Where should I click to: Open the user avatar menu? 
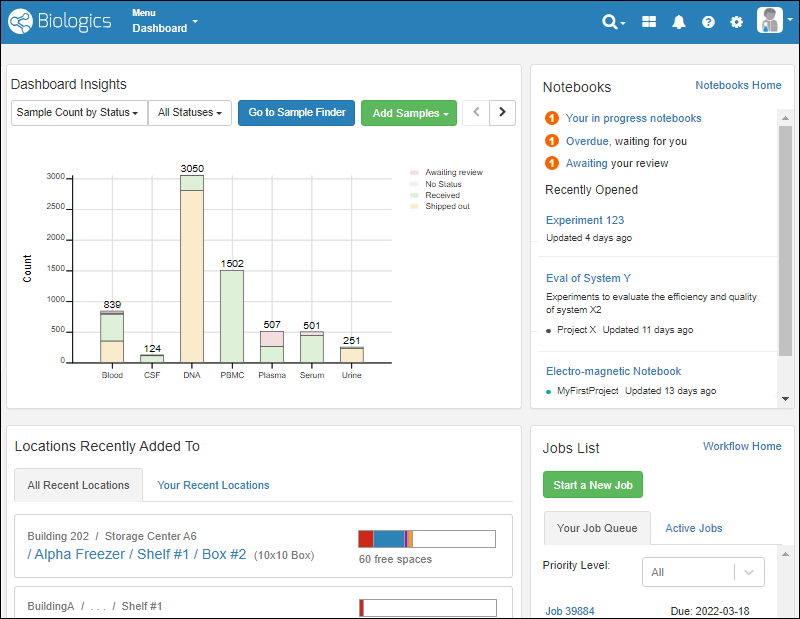point(770,21)
